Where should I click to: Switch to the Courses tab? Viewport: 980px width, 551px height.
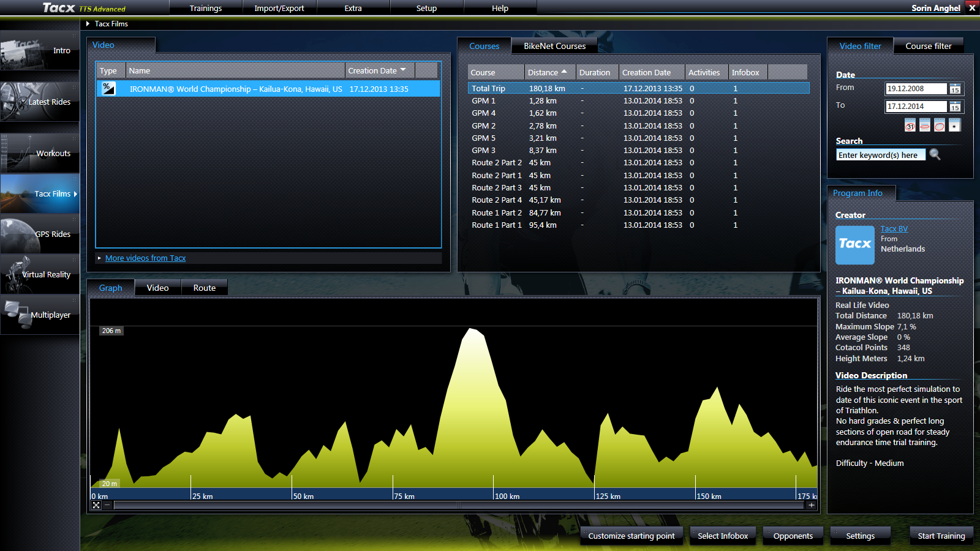tap(484, 46)
